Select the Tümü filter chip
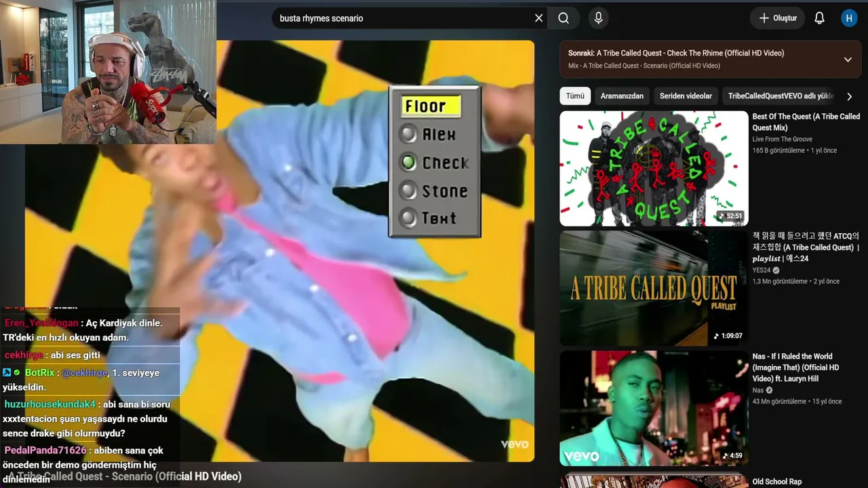Viewport: 868px width, 488px height. pyautogui.click(x=575, y=96)
